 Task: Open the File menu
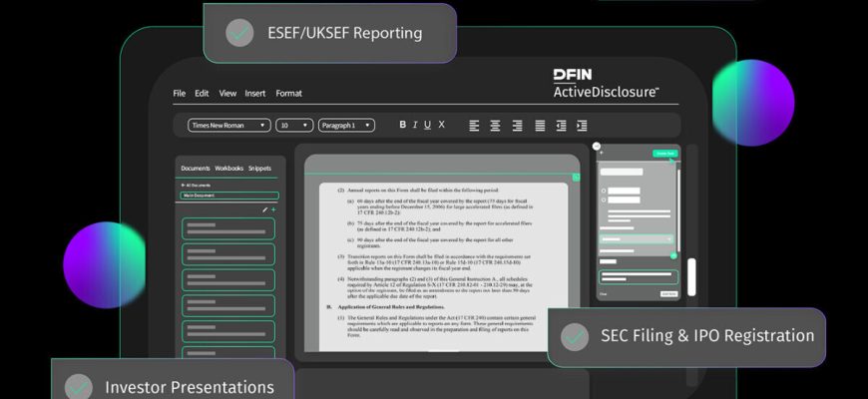pyautogui.click(x=180, y=94)
